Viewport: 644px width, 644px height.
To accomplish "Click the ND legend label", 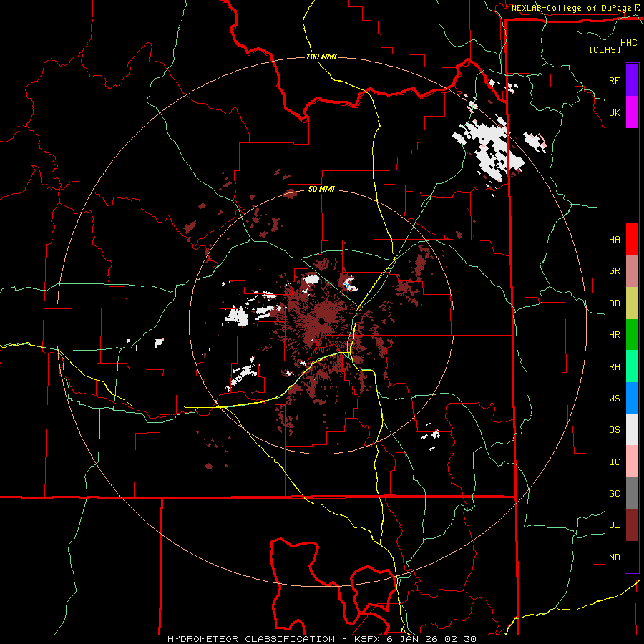I will tap(614, 557).
